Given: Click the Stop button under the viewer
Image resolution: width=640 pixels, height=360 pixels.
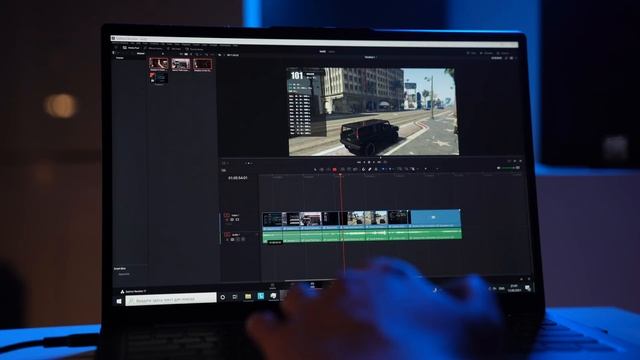Looking at the screenshot, I should tap(369, 162).
